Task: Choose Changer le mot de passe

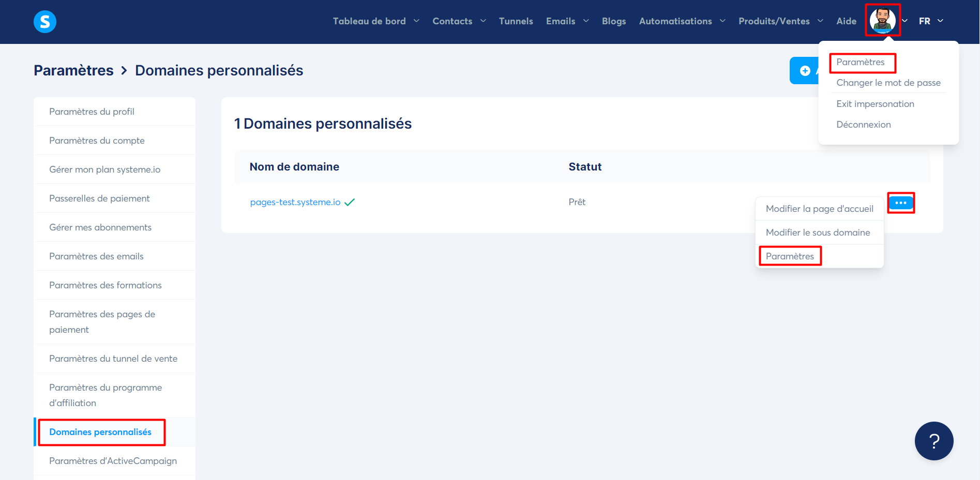Action: pyautogui.click(x=888, y=83)
